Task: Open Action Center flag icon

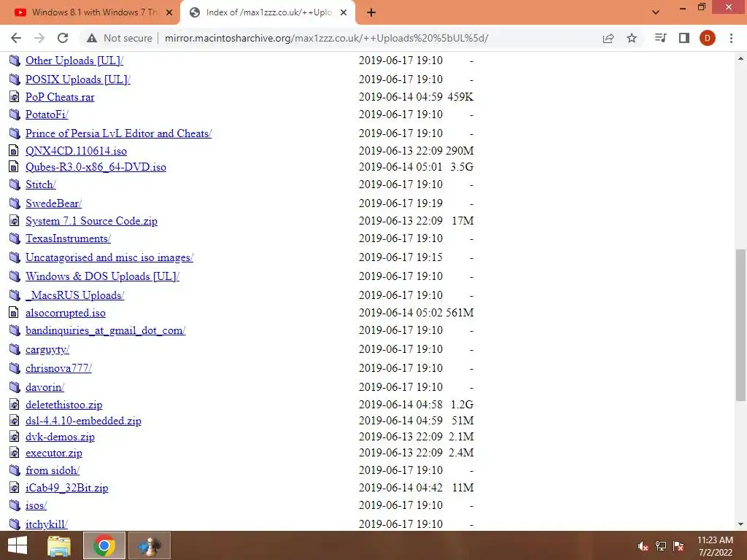Action: 678,546
